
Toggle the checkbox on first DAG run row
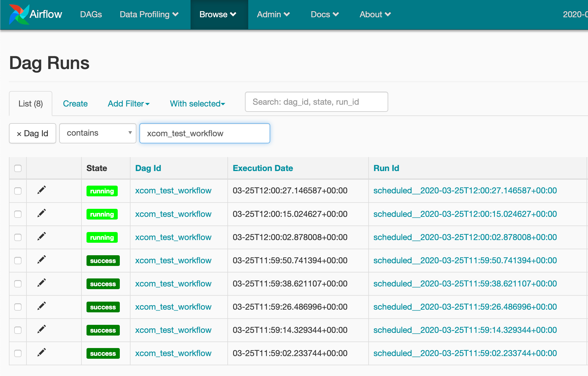coord(18,190)
